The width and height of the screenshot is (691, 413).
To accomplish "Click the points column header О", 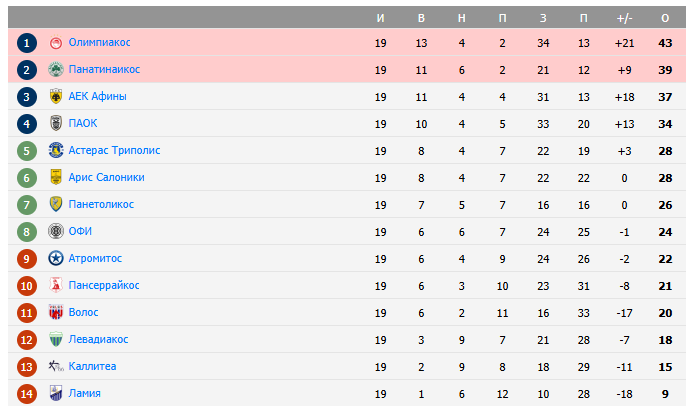I will pyautogui.click(x=665, y=19).
